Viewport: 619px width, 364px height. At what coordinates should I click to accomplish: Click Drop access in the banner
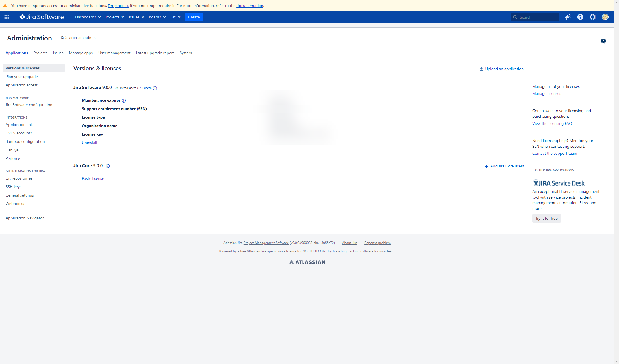pos(118,6)
